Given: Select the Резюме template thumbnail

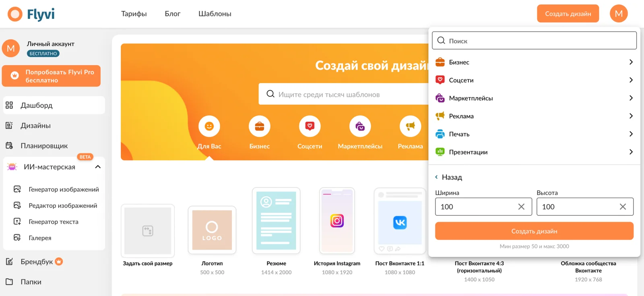Looking at the screenshot, I should (276, 221).
